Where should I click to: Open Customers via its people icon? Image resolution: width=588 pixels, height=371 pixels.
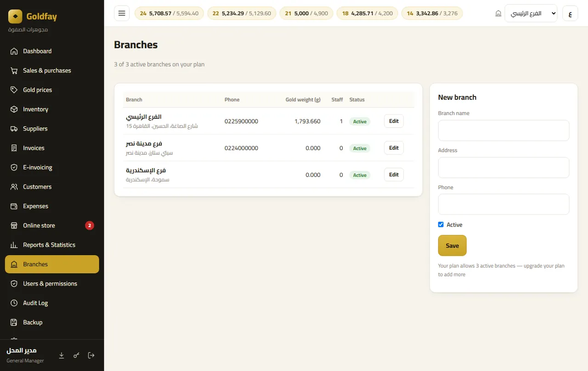point(14,187)
